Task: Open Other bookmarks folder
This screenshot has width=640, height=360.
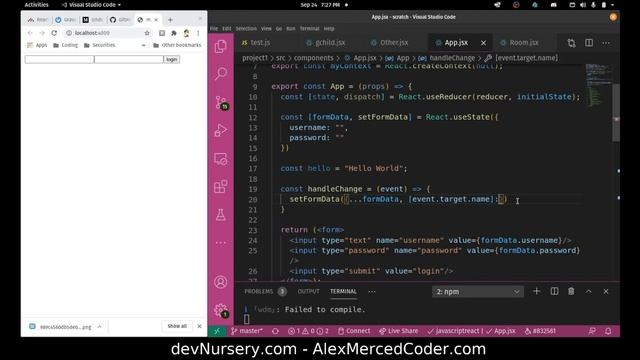Action: tap(177, 45)
